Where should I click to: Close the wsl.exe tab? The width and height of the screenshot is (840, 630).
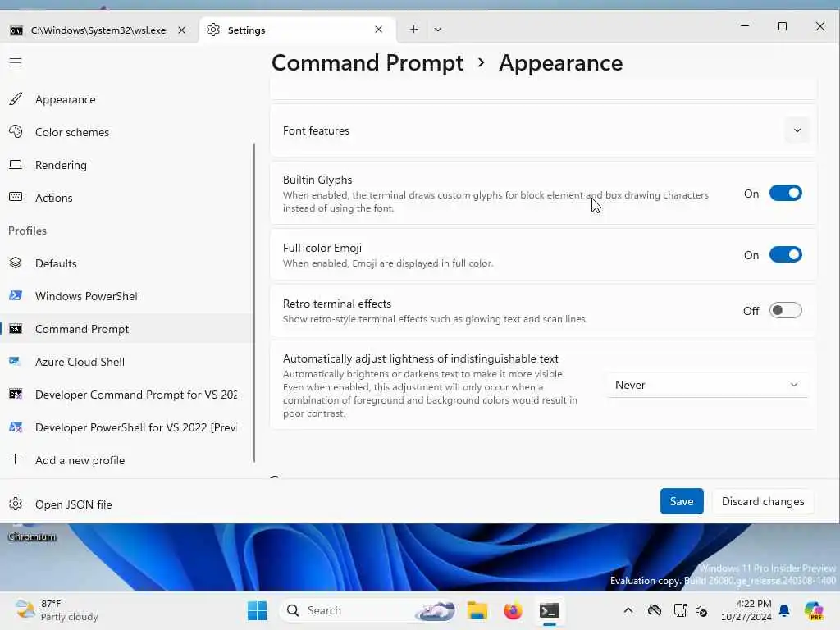(x=181, y=30)
